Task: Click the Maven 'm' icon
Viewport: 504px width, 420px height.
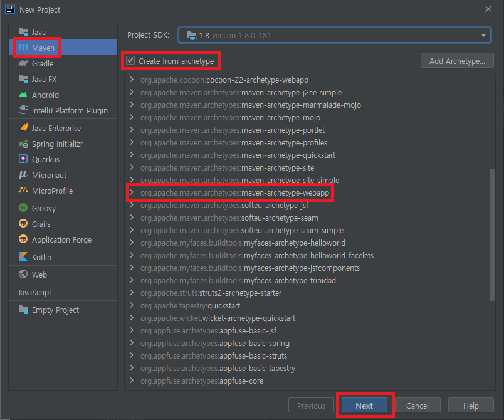Action: click(x=23, y=47)
